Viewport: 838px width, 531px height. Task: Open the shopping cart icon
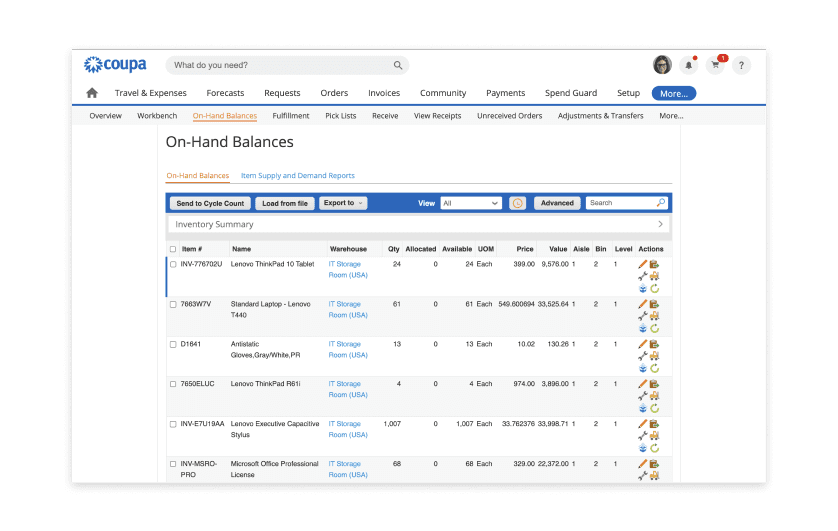715,65
